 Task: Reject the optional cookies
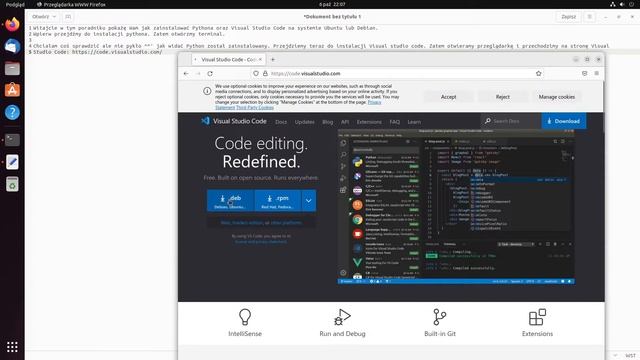pyautogui.click(x=503, y=97)
